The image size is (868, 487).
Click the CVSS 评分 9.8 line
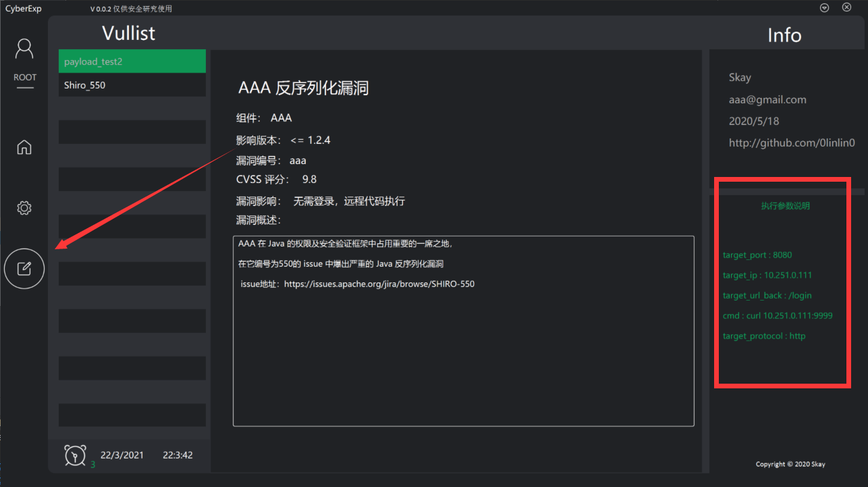276,180
